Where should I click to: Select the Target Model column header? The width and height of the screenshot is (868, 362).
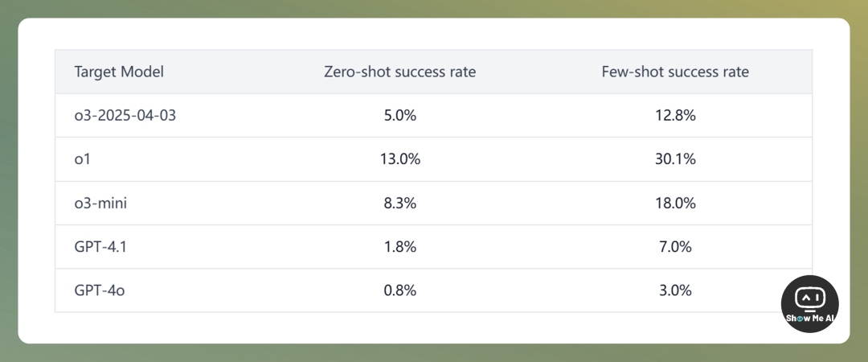tap(119, 72)
